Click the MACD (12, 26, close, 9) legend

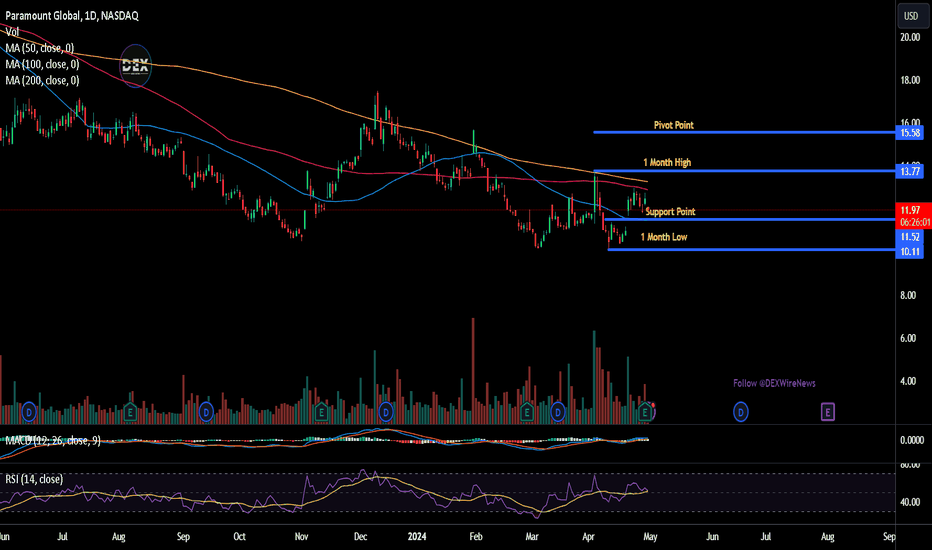[x=53, y=441]
